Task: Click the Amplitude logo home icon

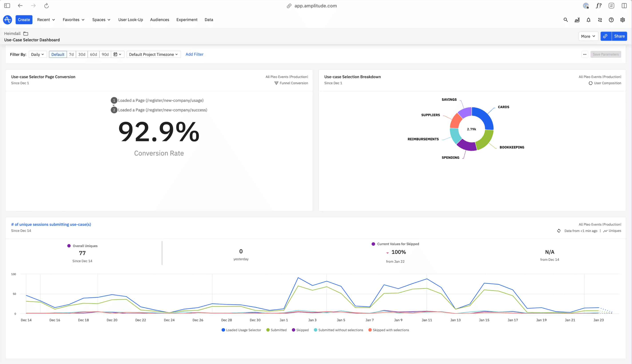Action: (8, 20)
